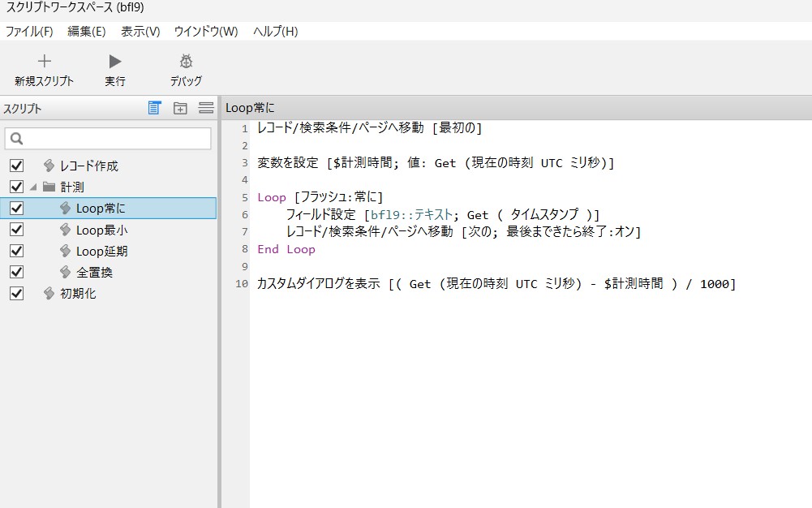Click the 変数を設定 step on line 3

point(436,162)
